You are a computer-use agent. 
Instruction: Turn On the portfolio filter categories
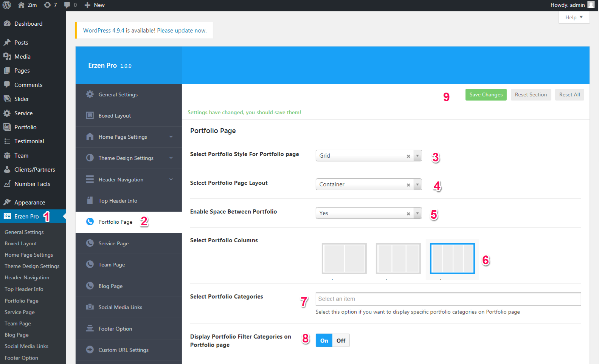pyautogui.click(x=324, y=341)
